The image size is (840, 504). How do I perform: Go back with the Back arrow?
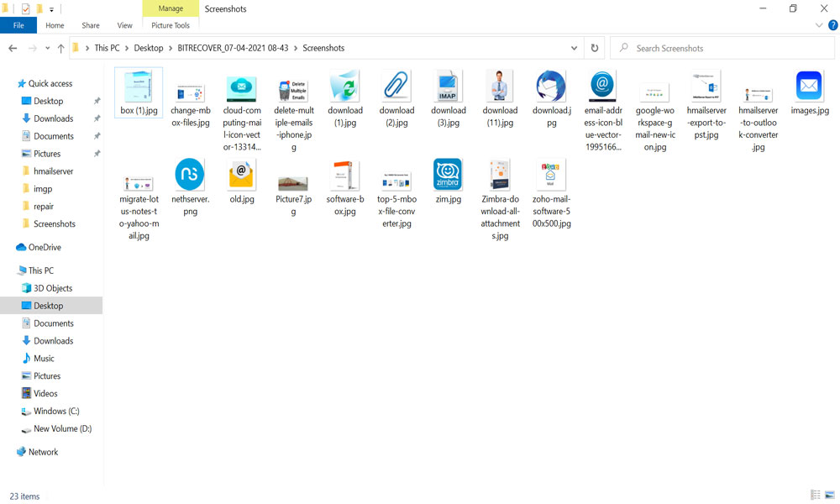13,48
